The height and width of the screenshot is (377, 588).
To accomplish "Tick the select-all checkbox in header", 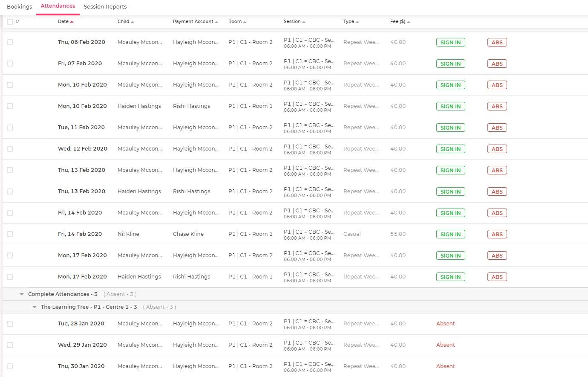I will pos(10,22).
